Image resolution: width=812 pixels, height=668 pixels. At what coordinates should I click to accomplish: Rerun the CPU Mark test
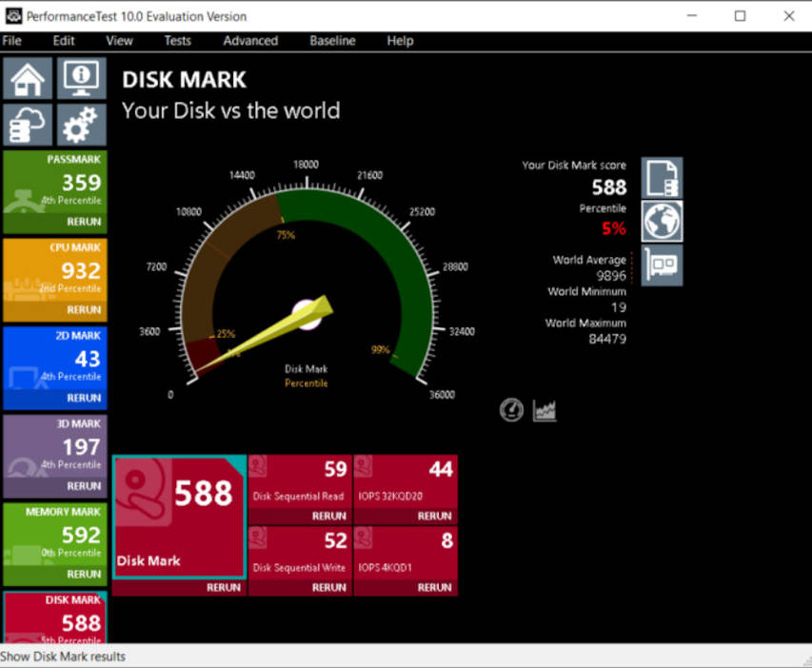pos(84,309)
